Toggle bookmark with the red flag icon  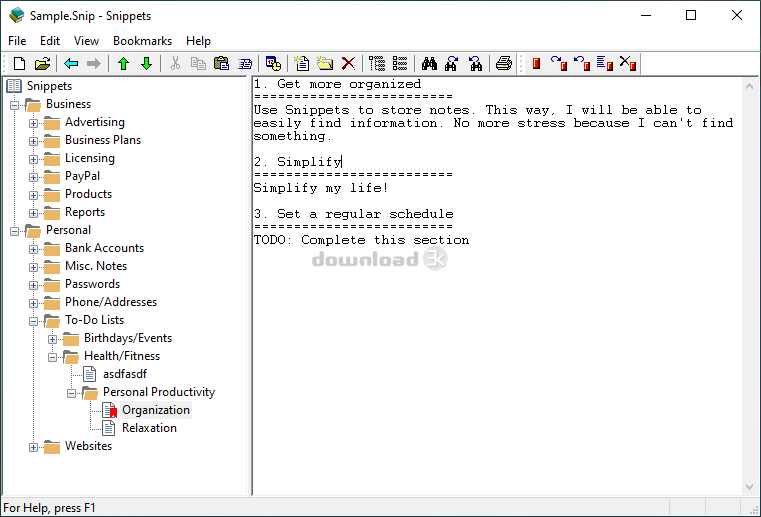[x=536, y=64]
